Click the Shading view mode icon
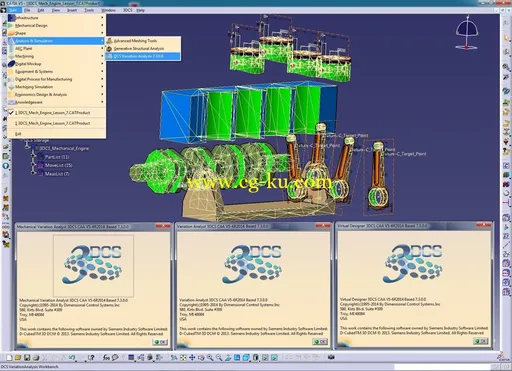The image size is (512, 371). [x=255, y=358]
